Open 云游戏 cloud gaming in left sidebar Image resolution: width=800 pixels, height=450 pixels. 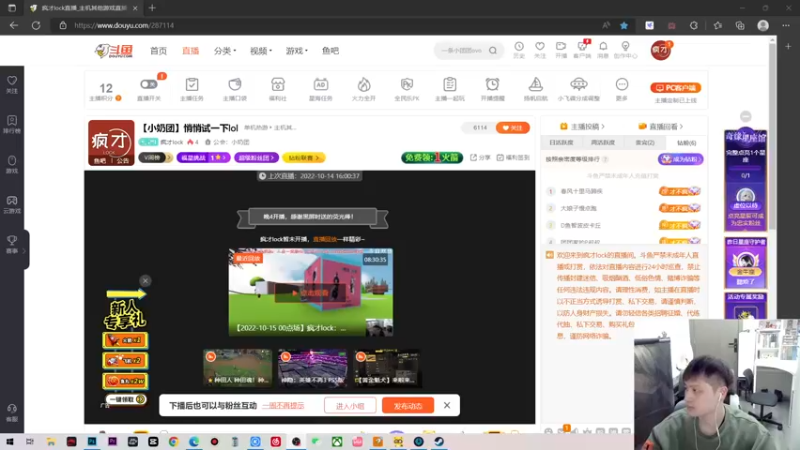click(12, 204)
